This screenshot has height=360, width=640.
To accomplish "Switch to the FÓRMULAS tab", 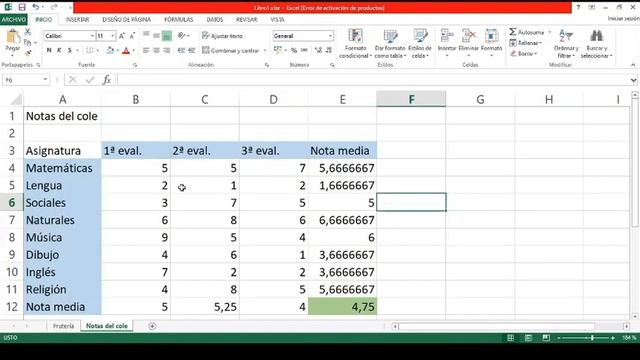I will tap(179, 20).
